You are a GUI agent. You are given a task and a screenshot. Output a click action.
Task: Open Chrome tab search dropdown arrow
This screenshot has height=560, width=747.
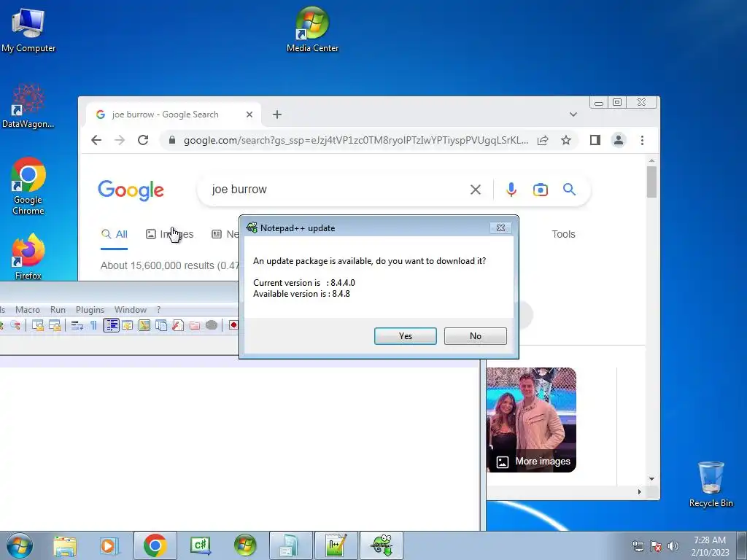(x=573, y=114)
